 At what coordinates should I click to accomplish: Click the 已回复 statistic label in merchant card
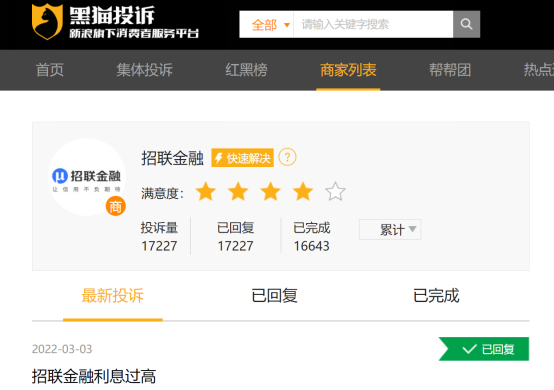click(x=236, y=228)
